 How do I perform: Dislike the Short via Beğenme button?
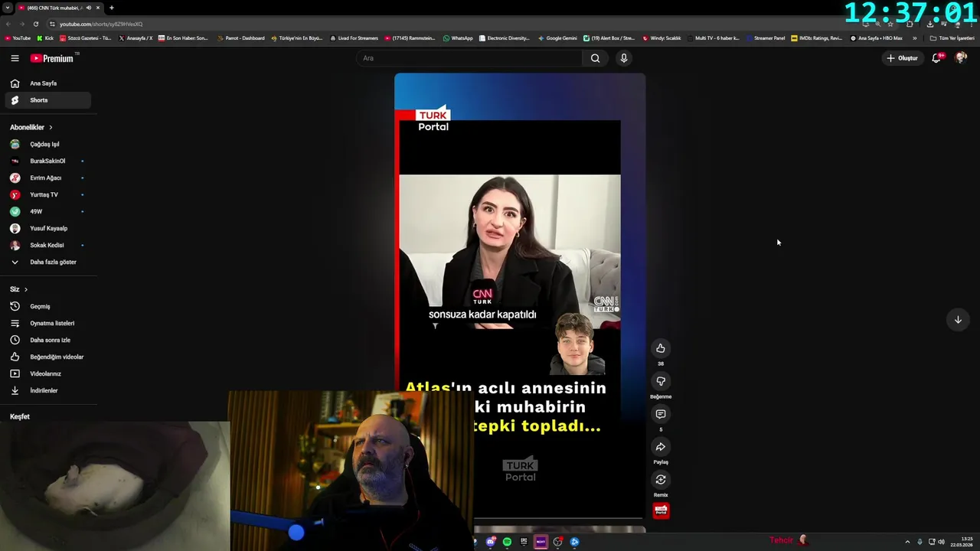tap(661, 381)
